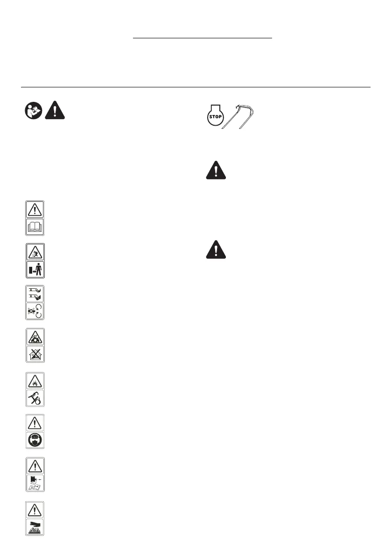Click the crossed-out fuel can refueling pictogram
This screenshot has height=556, width=392.
point(35,398)
